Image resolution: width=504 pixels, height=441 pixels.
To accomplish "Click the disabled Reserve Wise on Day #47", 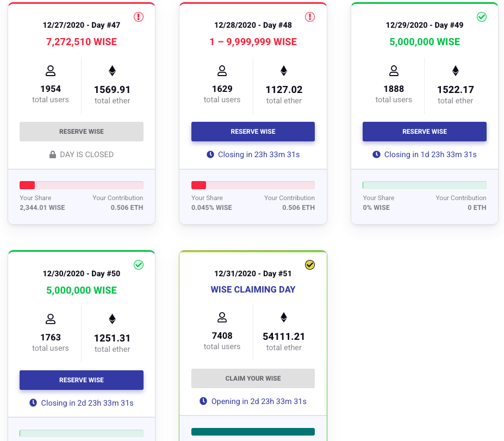I will point(82,132).
